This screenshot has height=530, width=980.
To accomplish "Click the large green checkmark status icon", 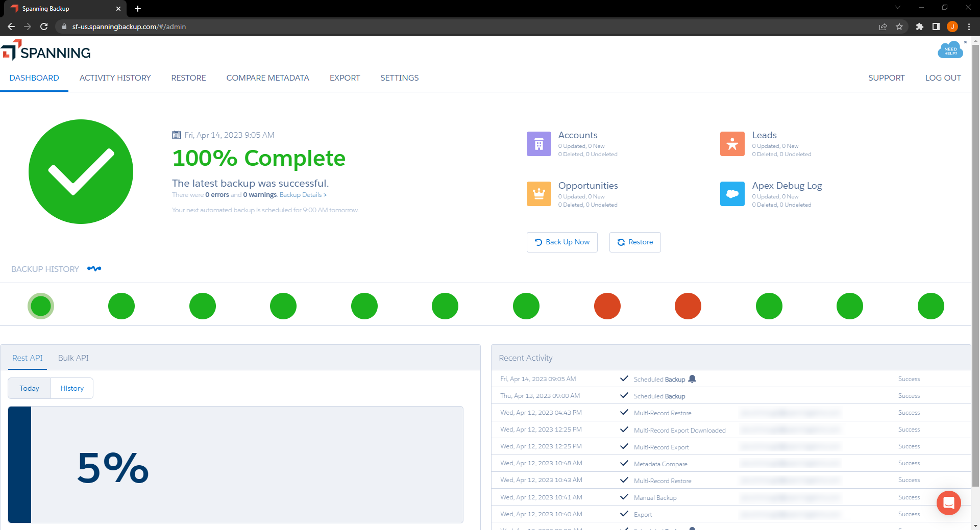I will [x=81, y=171].
